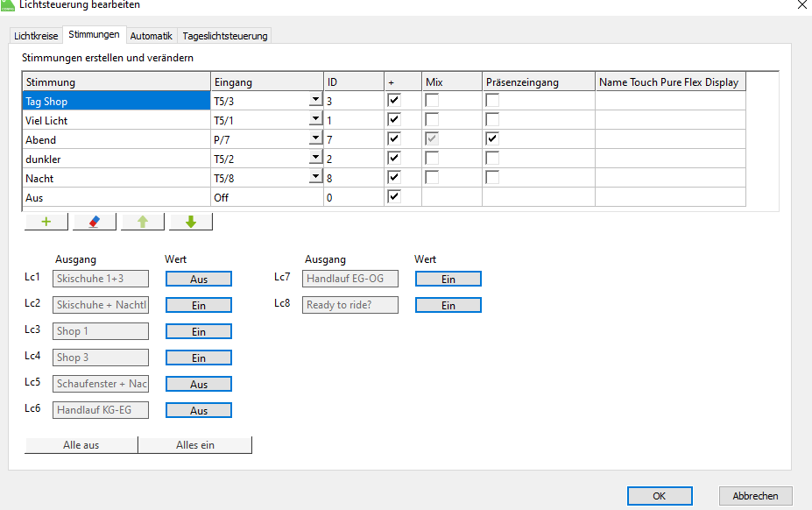Close the Lichtsteuerung bearbeiten window
The height and width of the screenshot is (510, 812).
coord(802,5)
